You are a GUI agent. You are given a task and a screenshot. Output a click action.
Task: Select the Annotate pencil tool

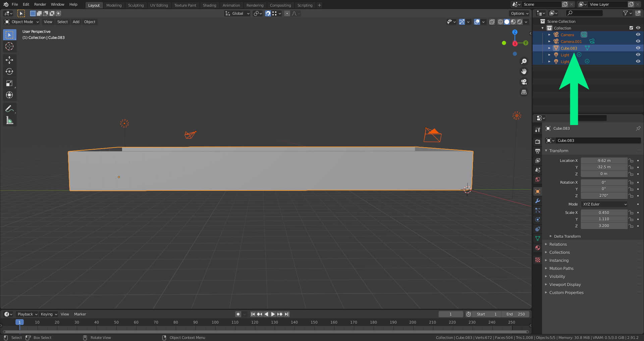[9, 109]
